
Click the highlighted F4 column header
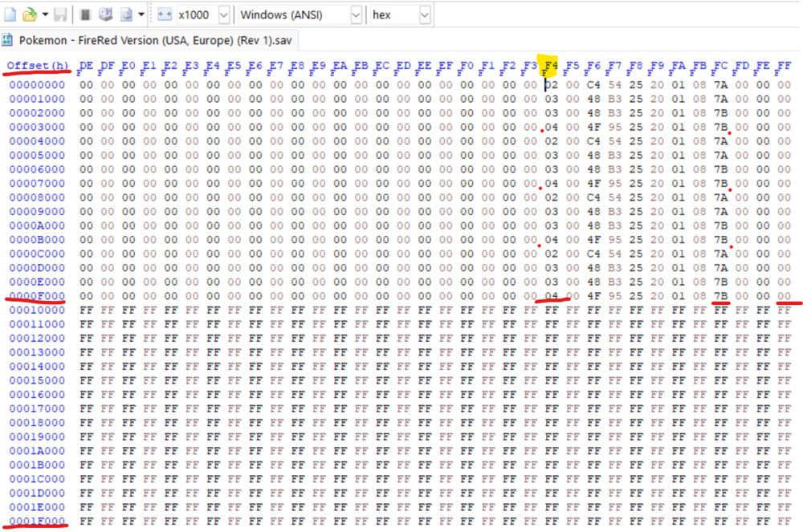[x=550, y=65]
